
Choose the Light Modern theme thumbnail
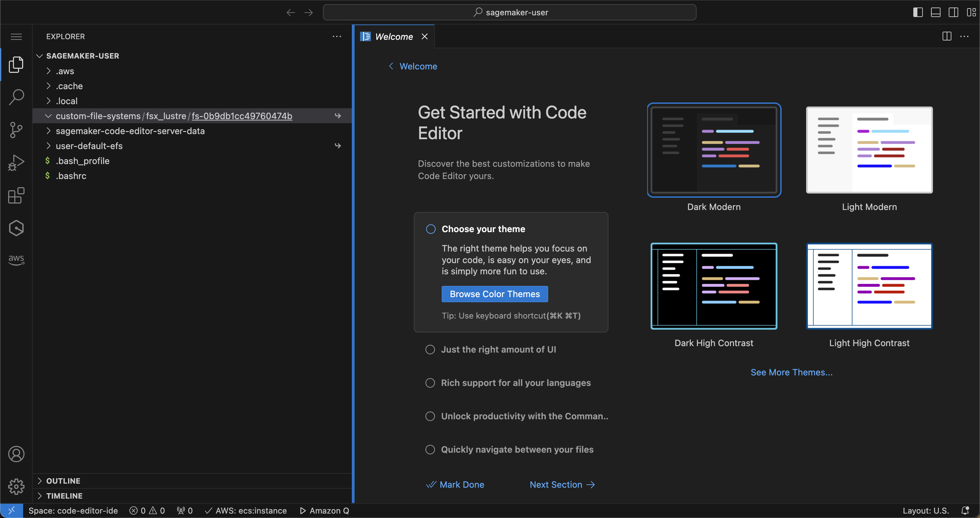[x=869, y=150]
